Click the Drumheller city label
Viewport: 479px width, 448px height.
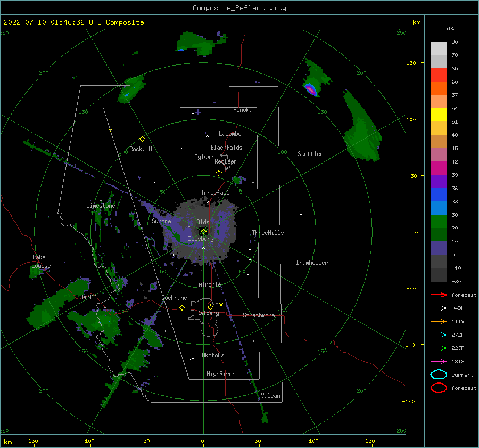(312, 263)
